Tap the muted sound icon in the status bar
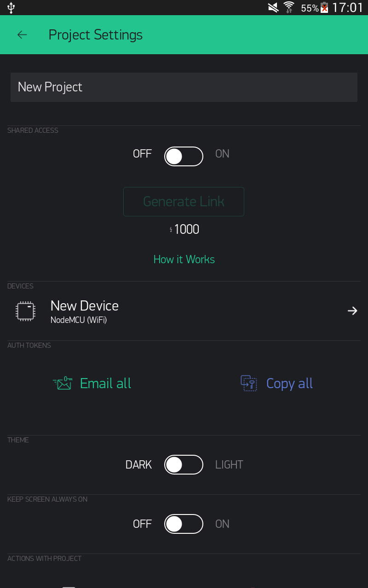The height and width of the screenshot is (588, 368). pos(273,7)
